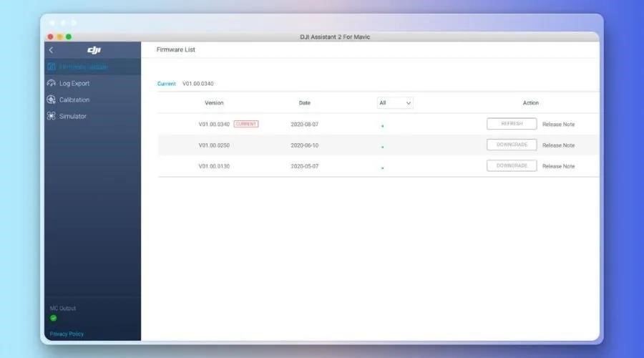Click the date 2020-05-07
Viewport: 644px width, 358px height.
pos(304,166)
